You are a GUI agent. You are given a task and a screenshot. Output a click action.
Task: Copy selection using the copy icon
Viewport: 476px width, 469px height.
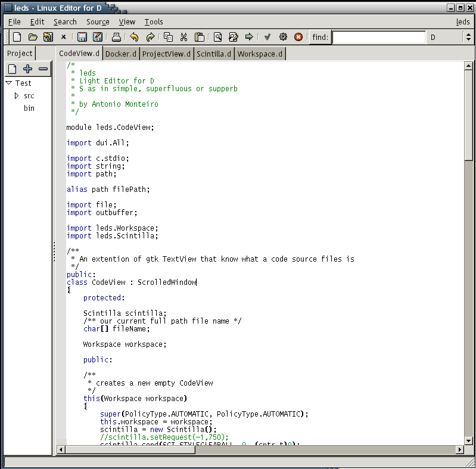[x=168, y=37]
